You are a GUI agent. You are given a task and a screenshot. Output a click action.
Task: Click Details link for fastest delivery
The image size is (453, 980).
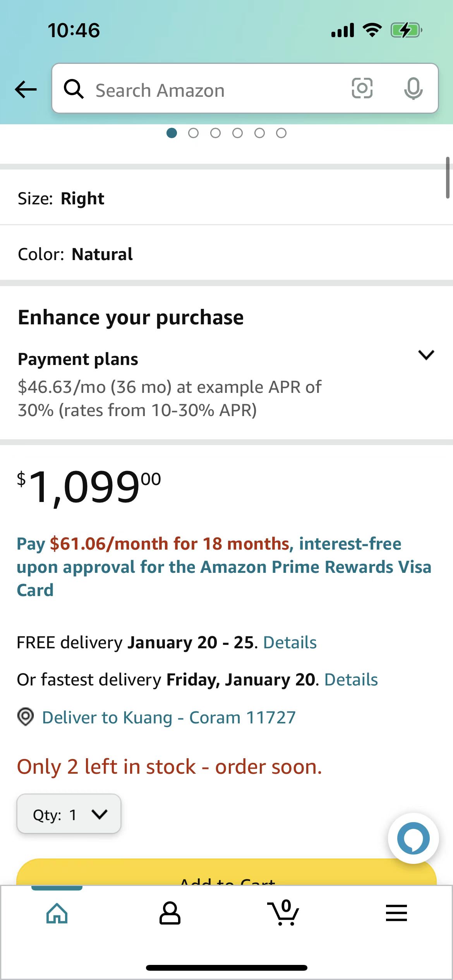[351, 680]
